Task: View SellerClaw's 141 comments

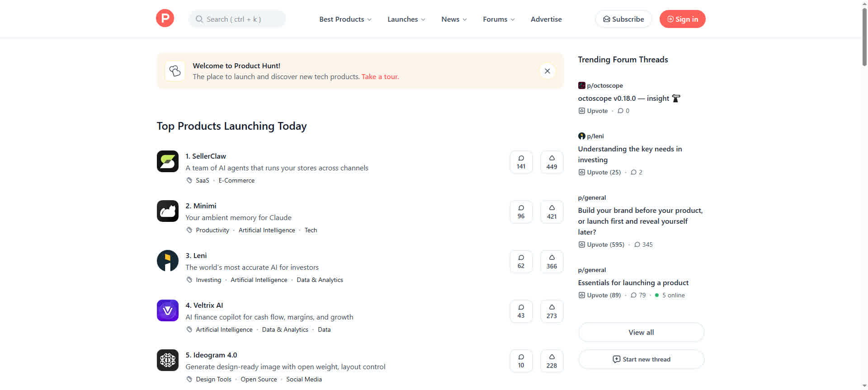Action: point(521,162)
